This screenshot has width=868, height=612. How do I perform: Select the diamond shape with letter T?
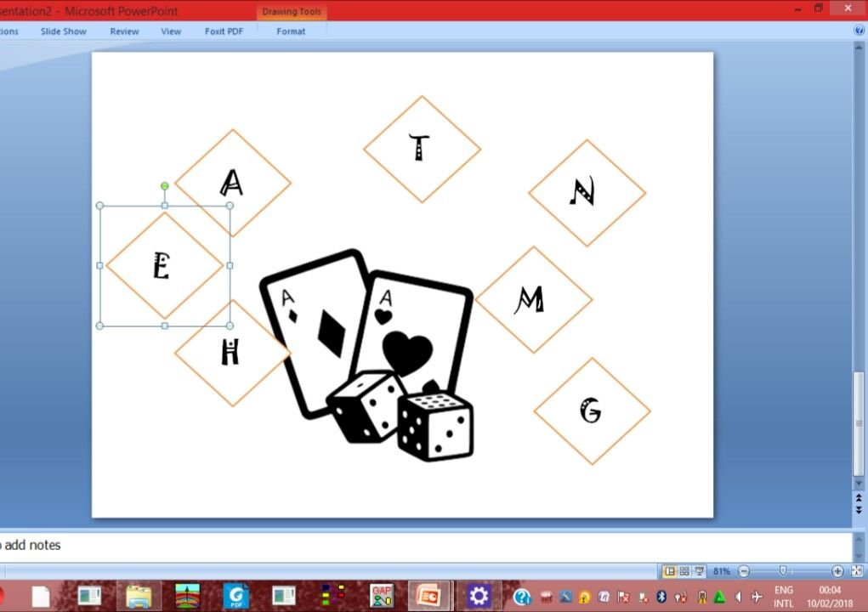422,149
